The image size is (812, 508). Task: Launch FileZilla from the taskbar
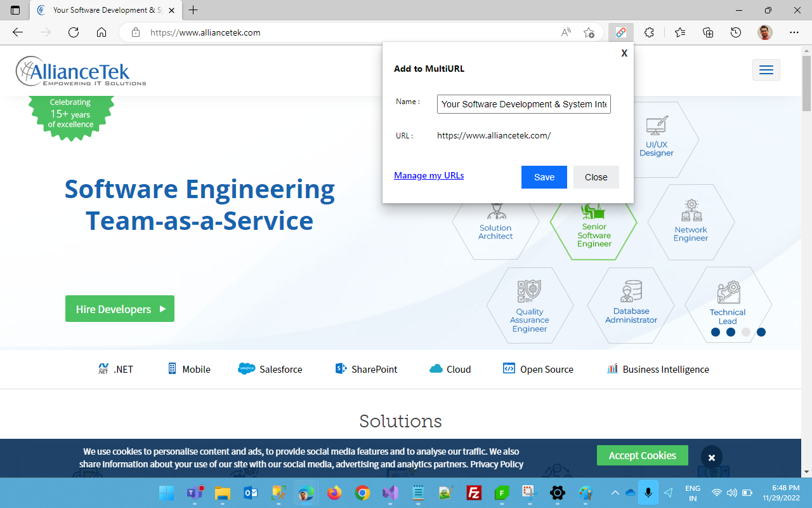click(x=473, y=493)
